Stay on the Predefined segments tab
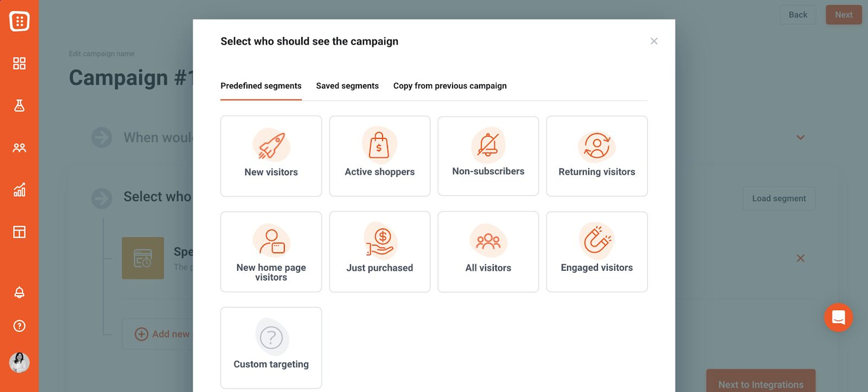Viewport: 868px width, 392px height. (261, 86)
